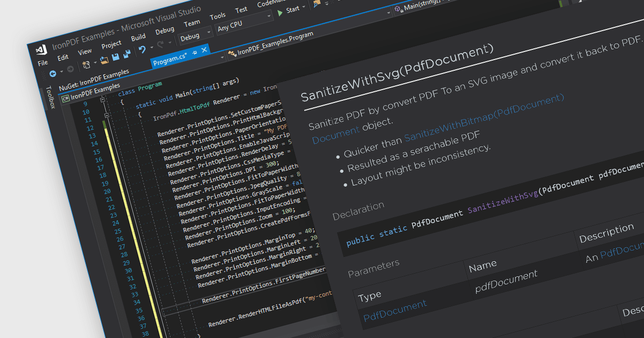644x338 pixels.
Task: Click the Save All icon
Action: pos(127,54)
